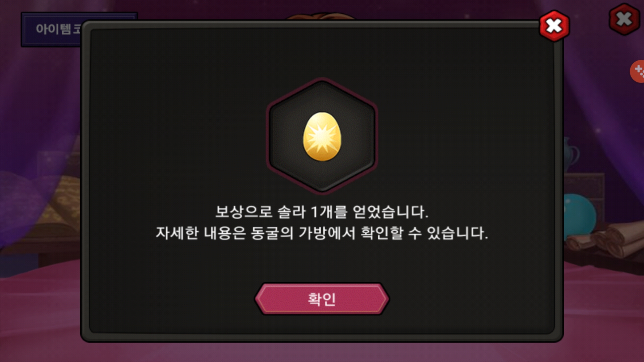Click the dimmed X button behind the dialog
Image resolution: width=644 pixels, height=362 pixels.
point(624,19)
